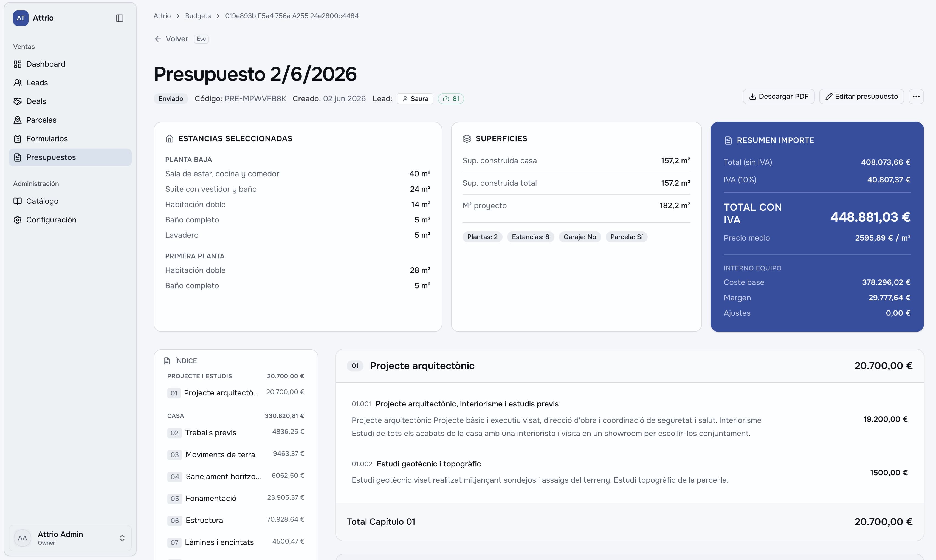The height and width of the screenshot is (560, 936).
Task: Click the Attrio breadcrumb link
Action: [x=162, y=16]
